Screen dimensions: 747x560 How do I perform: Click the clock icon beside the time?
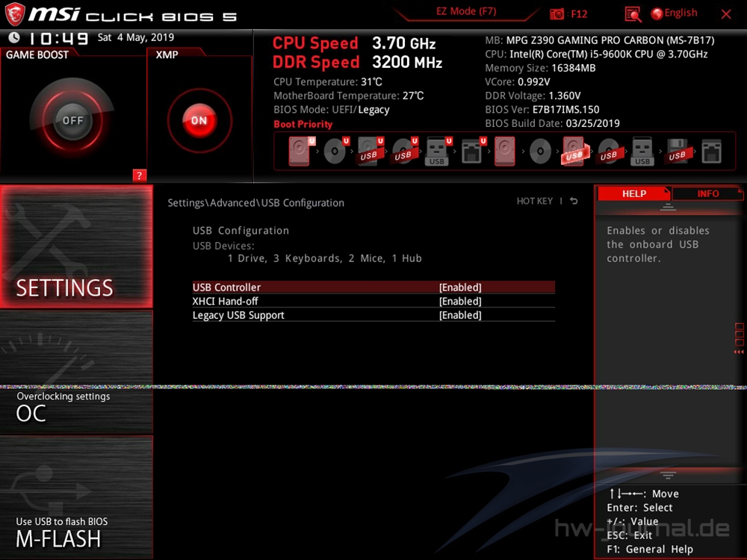[x=13, y=37]
